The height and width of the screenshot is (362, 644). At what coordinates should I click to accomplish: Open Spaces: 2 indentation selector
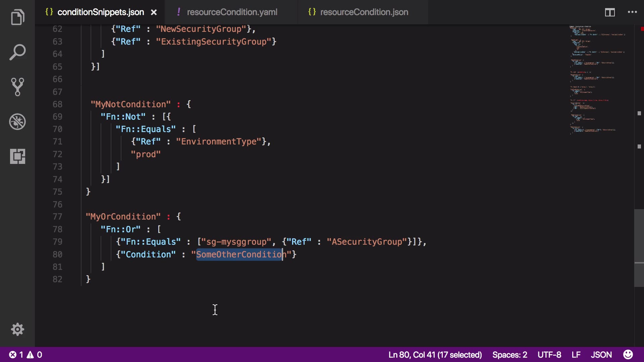pos(509,355)
